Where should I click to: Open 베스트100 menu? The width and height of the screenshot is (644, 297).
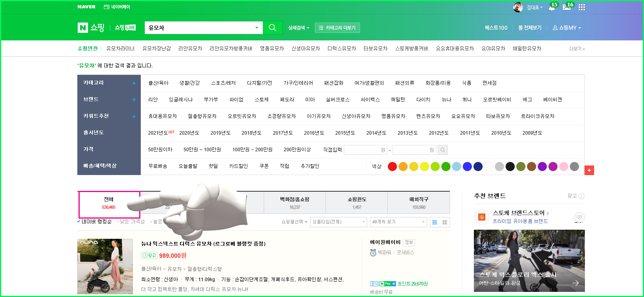point(496,28)
